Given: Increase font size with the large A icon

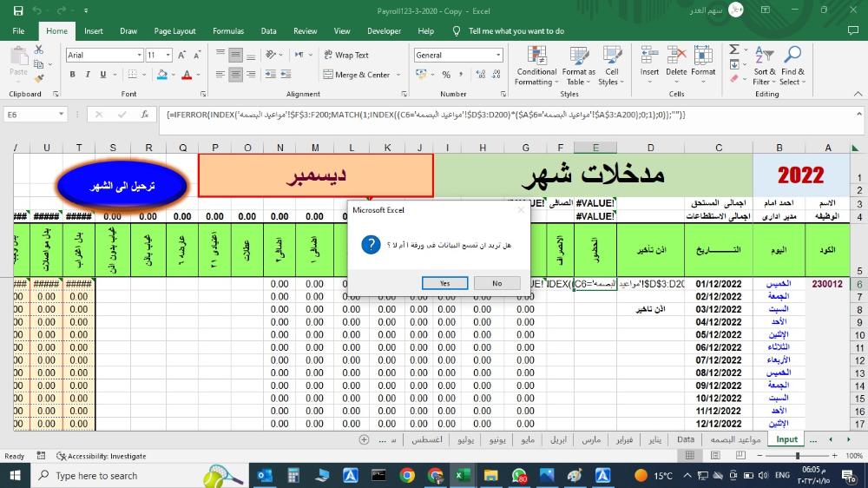Looking at the screenshot, I should [182, 55].
